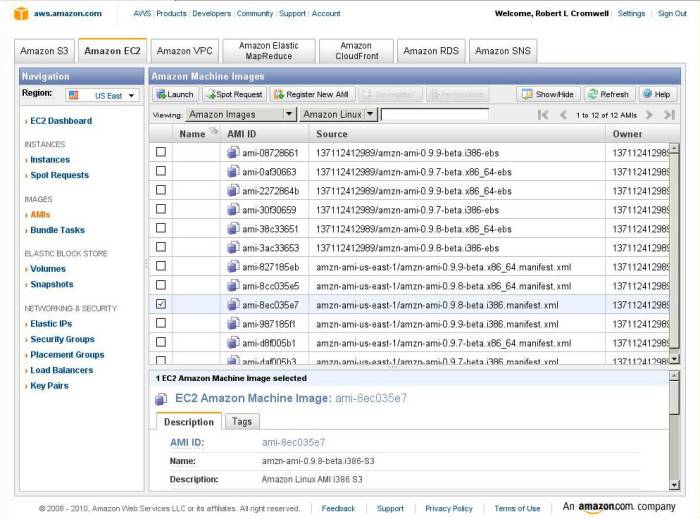Select checkbox for ami-827185eb
Image resolution: width=700 pixels, height=519 pixels.
tap(161, 266)
